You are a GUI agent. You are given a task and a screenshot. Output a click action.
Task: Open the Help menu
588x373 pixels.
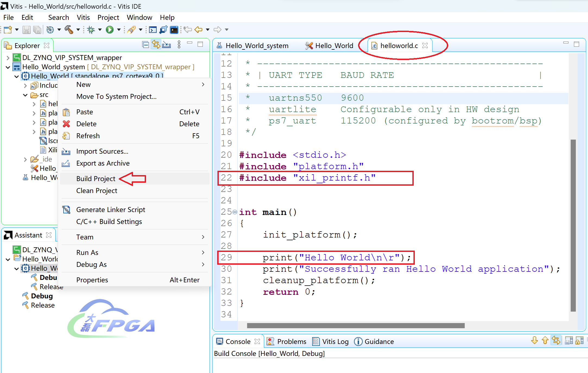tap(167, 17)
